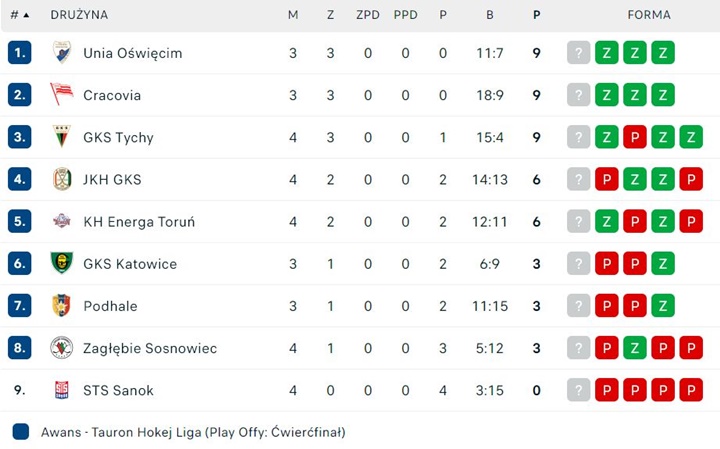Click the Cracovia club crest icon

pos(62,95)
